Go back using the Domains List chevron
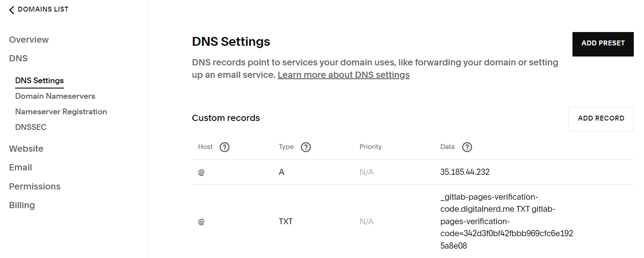Image resolution: width=644 pixels, height=258 pixels. pos(12,10)
